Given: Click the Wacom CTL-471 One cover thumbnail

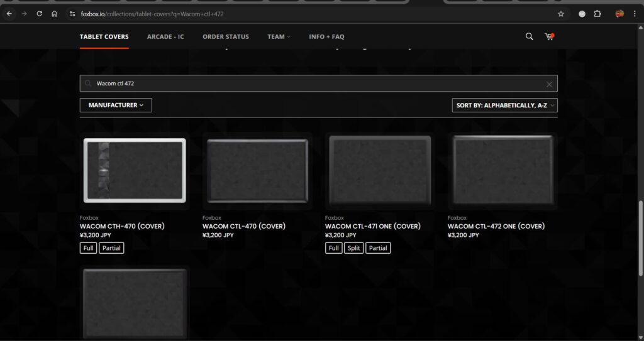Looking at the screenshot, I should click(x=380, y=171).
